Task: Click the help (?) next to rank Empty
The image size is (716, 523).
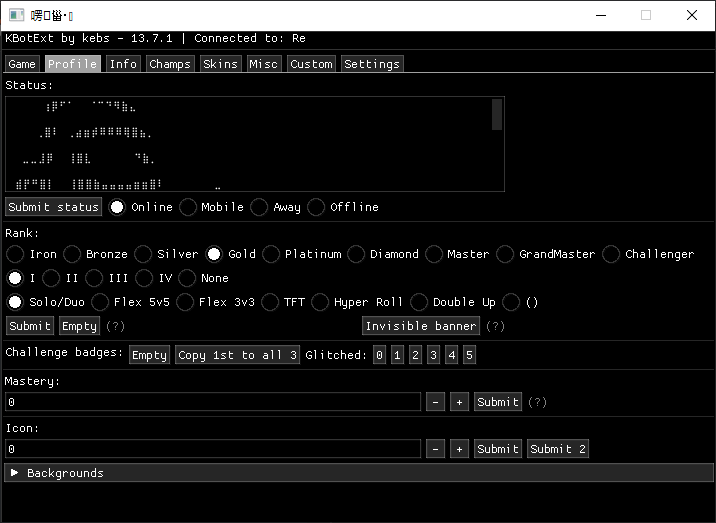Action: coord(116,326)
